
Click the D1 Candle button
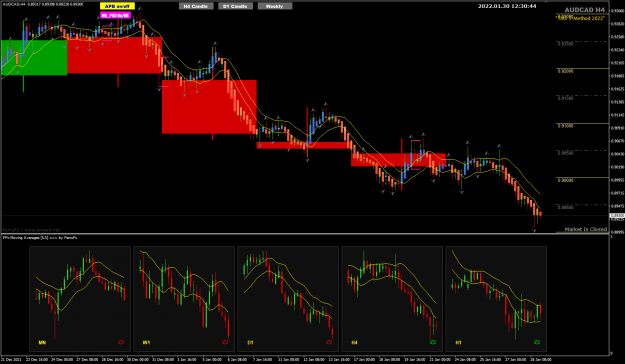tap(235, 6)
